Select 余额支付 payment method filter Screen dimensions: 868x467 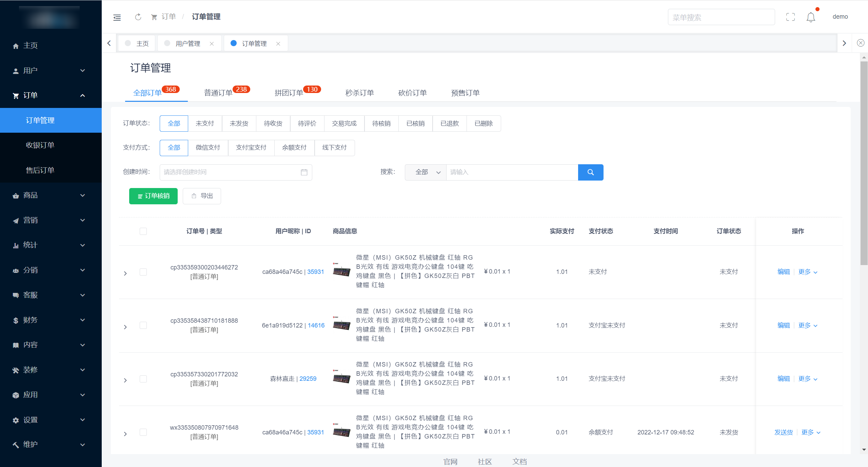[x=294, y=148]
